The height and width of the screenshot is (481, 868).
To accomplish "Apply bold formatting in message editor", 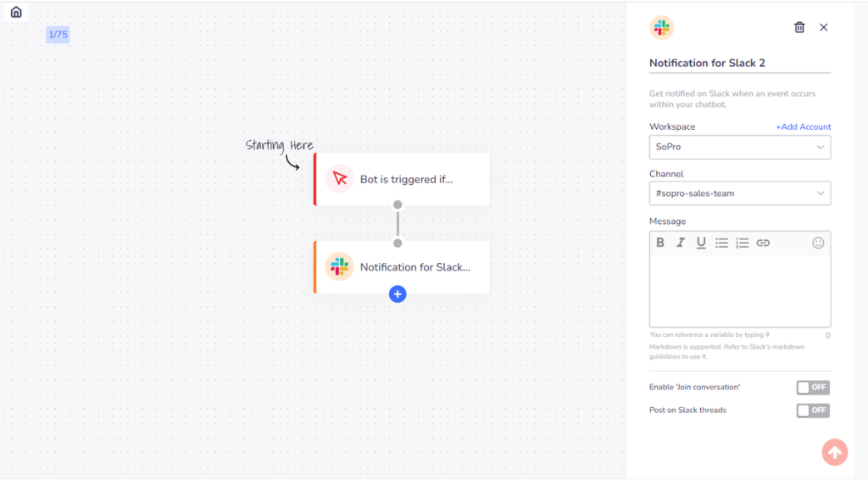I will (x=660, y=243).
